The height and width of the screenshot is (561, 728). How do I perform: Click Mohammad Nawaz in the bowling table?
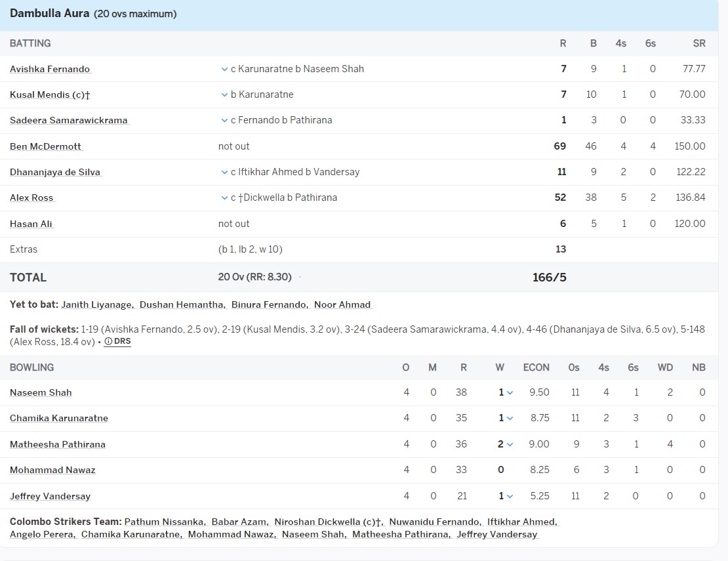52,470
